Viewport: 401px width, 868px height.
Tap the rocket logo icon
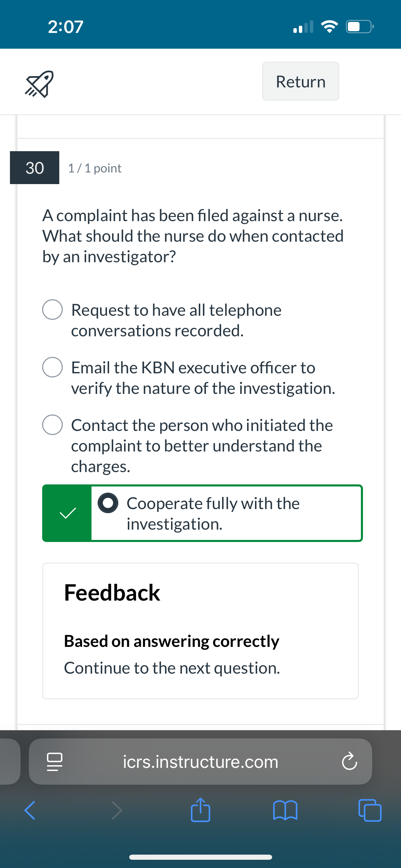click(39, 84)
